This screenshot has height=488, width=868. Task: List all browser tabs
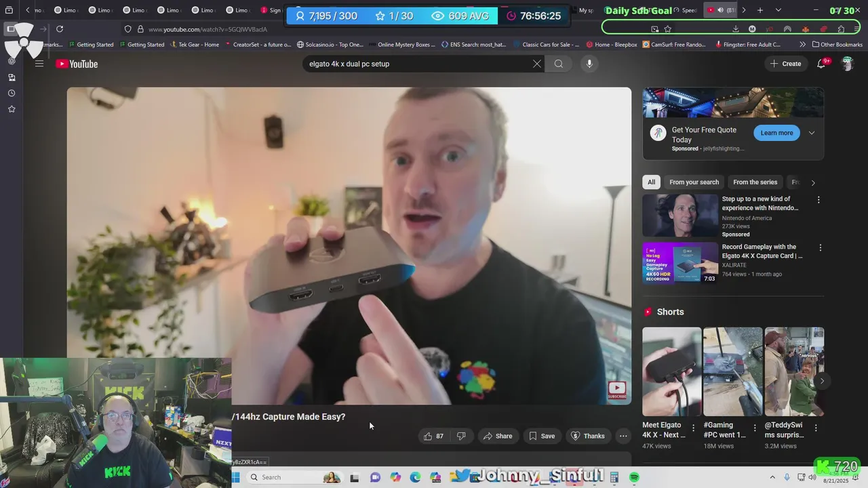(x=778, y=10)
